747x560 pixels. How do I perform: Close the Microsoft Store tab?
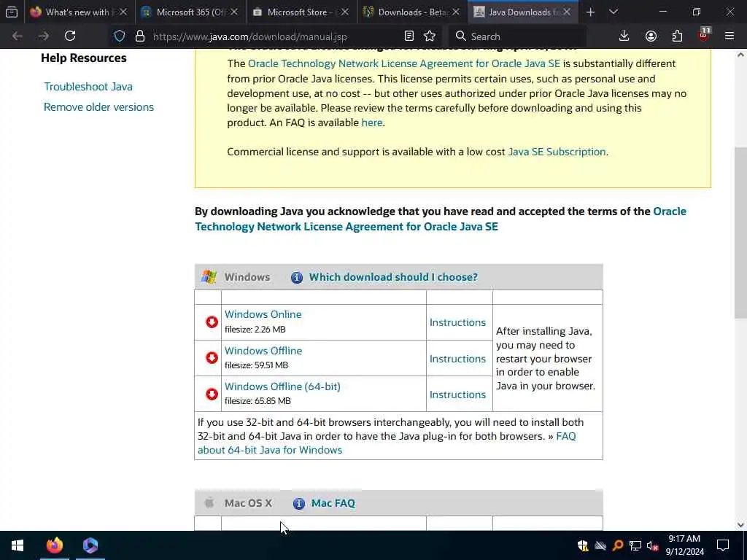[x=345, y=12]
